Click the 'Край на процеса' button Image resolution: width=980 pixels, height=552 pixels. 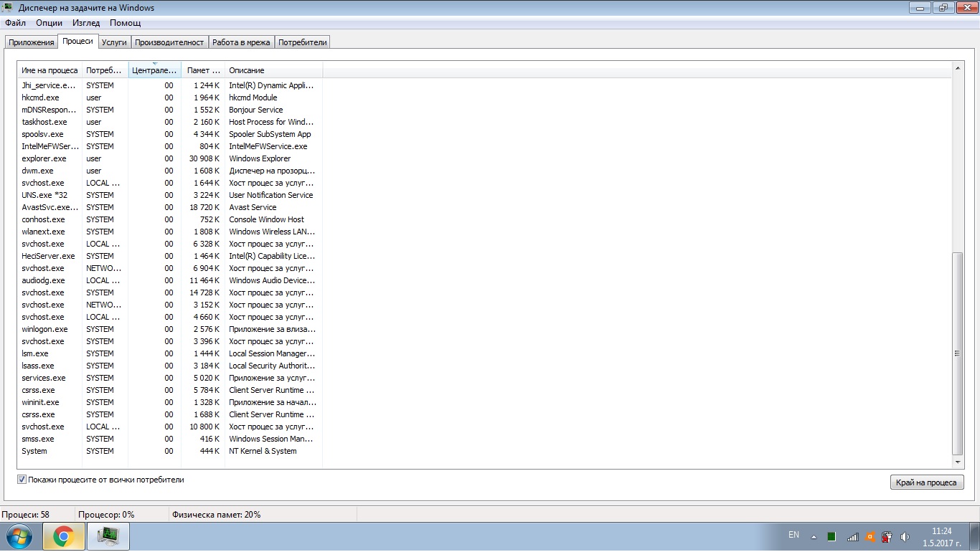pyautogui.click(x=926, y=482)
